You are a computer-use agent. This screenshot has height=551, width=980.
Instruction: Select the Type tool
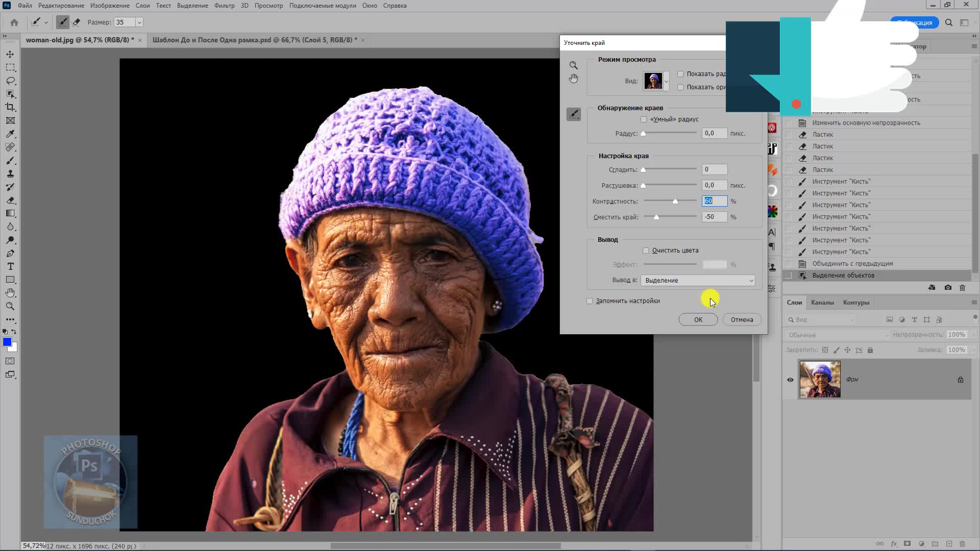point(10,266)
